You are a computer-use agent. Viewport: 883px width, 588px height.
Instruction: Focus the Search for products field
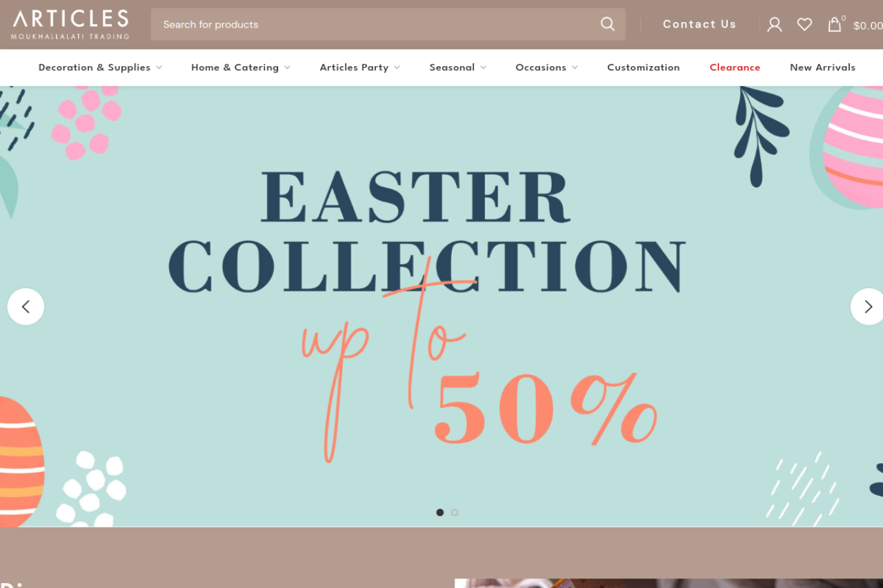(x=376, y=24)
